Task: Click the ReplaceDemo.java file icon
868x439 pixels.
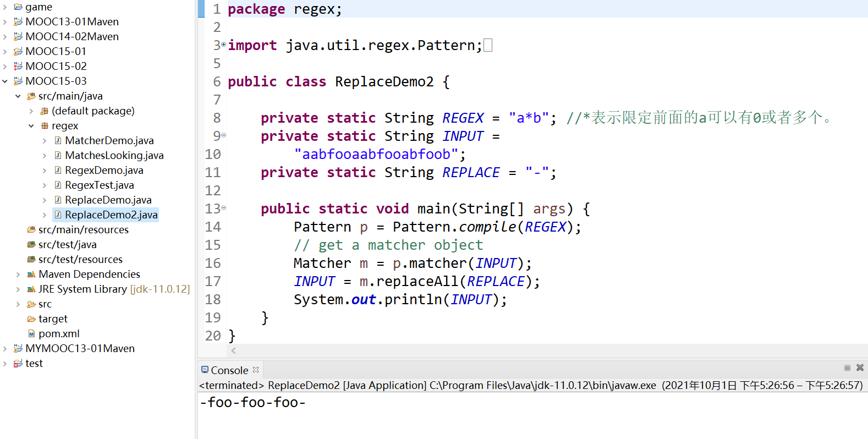Action: [58, 200]
